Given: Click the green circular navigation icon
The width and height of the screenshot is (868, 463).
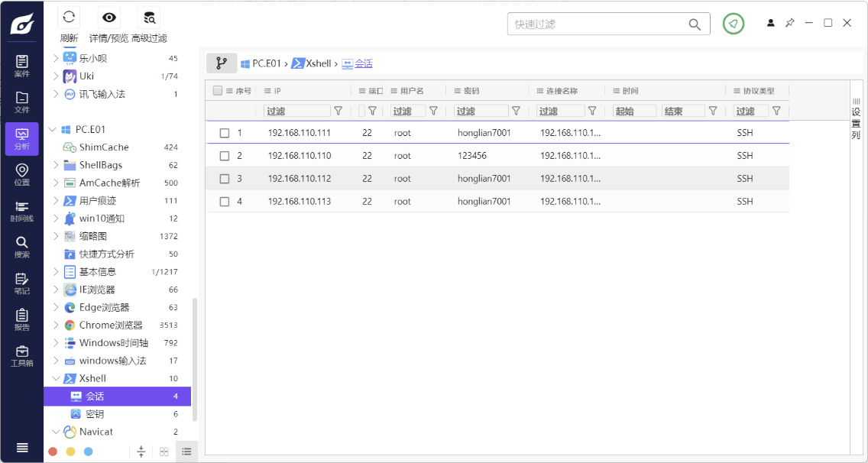Looking at the screenshot, I should (x=733, y=24).
